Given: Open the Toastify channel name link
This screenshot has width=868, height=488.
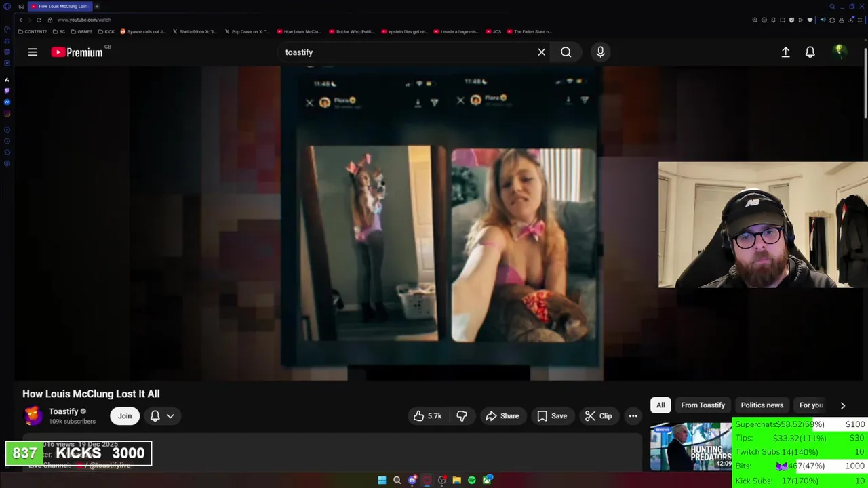Looking at the screenshot, I should click(64, 411).
